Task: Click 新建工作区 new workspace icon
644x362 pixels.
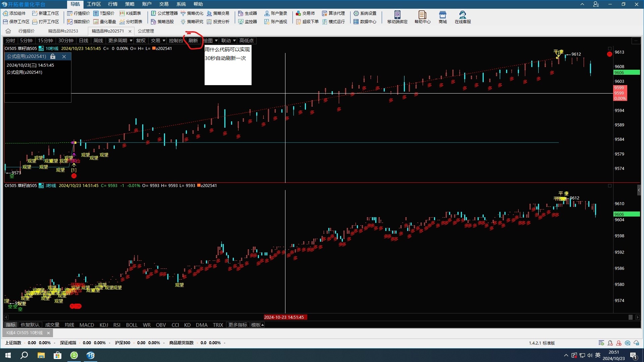Action: pos(35,13)
